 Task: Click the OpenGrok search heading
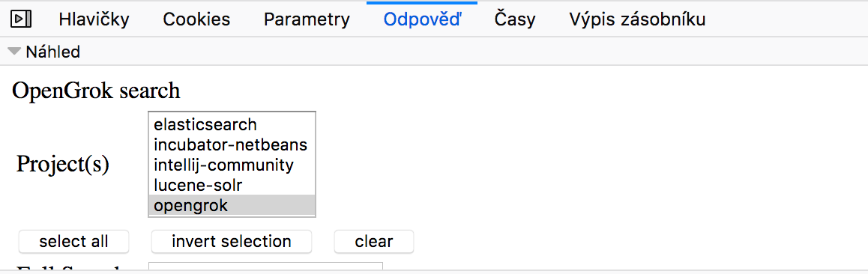point(97,91)
